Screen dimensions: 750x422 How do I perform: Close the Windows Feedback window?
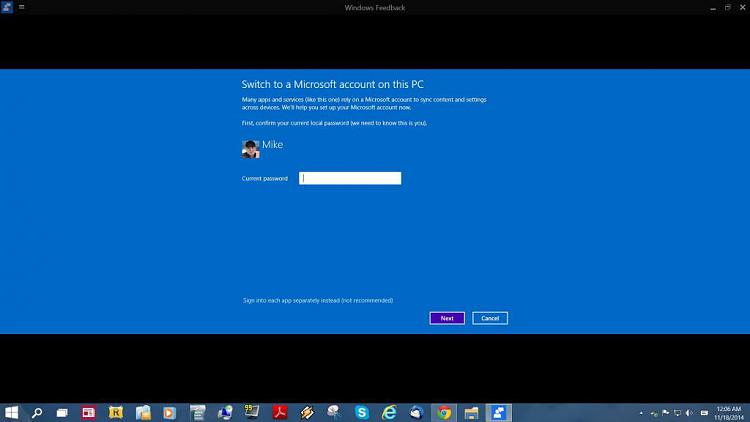point(742,8)
